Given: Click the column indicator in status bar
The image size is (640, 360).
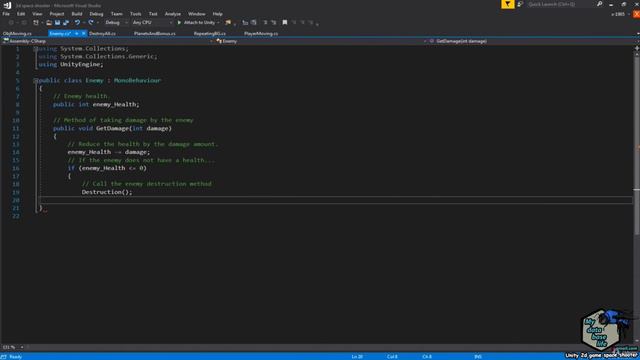Looking at the screenshot, I should click(392, 357).
